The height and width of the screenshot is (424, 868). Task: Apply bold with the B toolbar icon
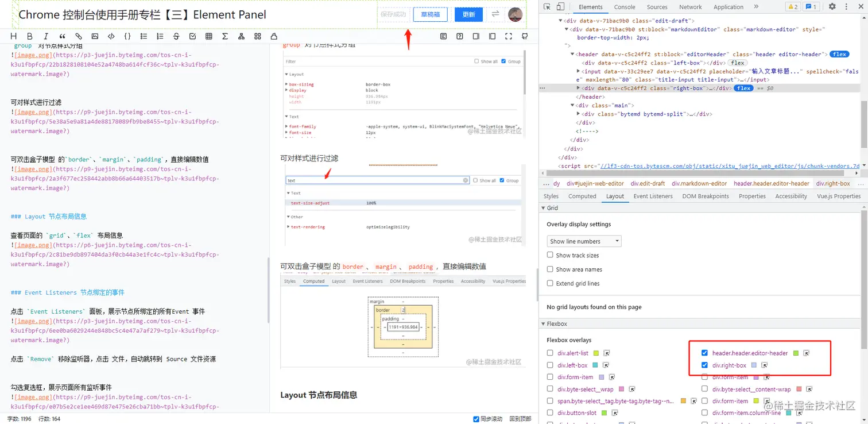pyautogui.click(x=30, y=36)
